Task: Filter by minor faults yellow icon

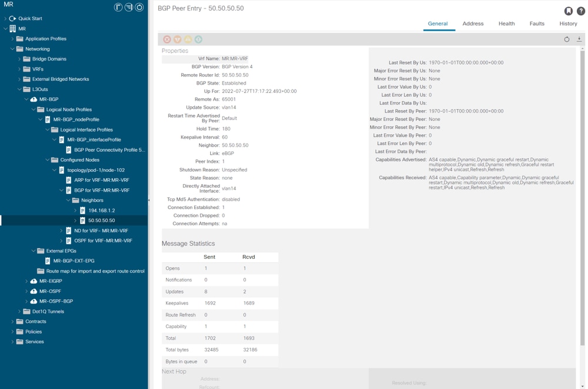Action: pyautogui.click(x=188, y=39)
